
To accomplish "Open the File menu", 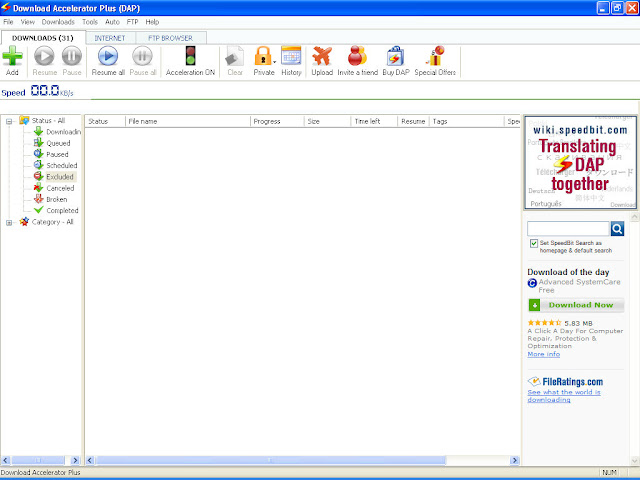I will point(8,22).
